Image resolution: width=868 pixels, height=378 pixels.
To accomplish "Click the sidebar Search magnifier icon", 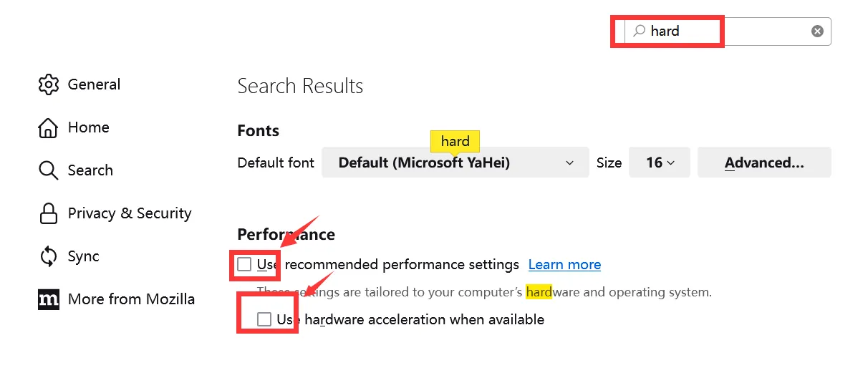I will coord(48,170).
